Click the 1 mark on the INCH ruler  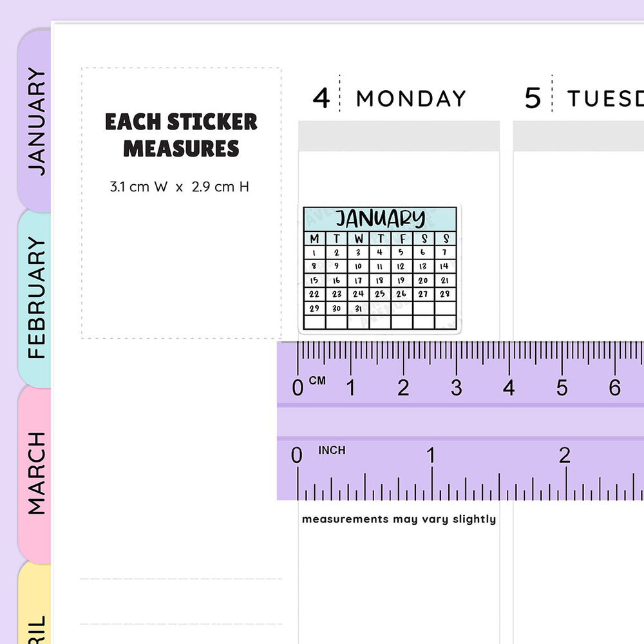point(430,456)
